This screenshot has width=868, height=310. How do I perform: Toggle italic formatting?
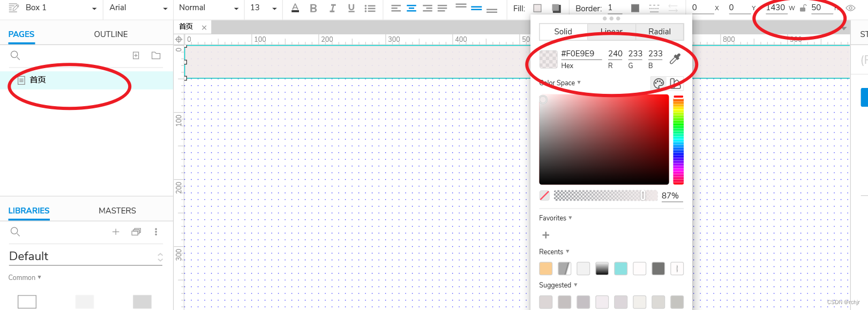[x=333, y=8]
